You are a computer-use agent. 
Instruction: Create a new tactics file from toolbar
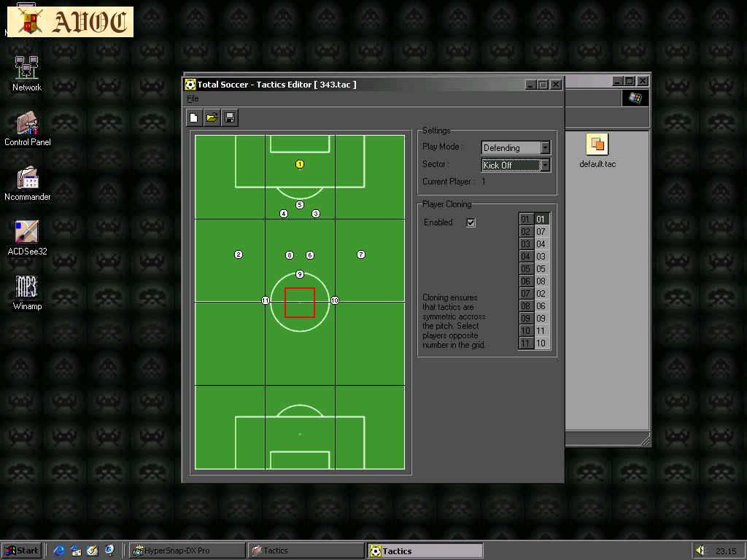[194, 117]
